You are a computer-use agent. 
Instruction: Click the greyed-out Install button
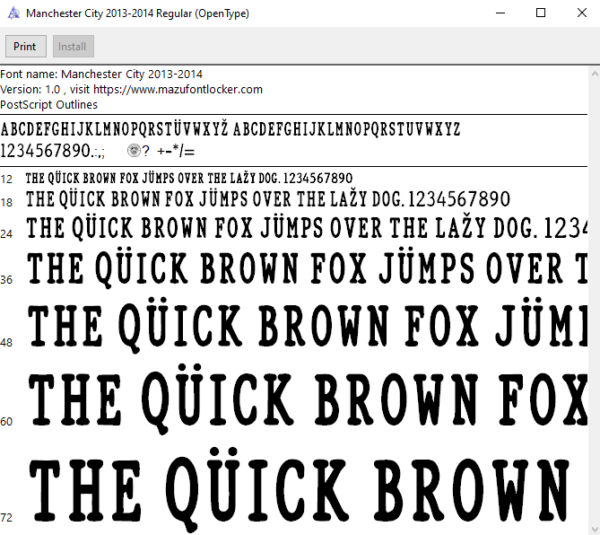pyautogui.click(x=73, y=46)
